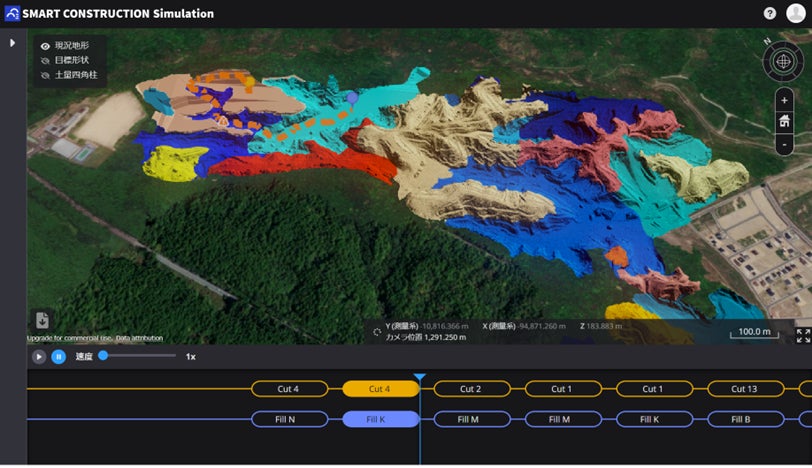Open the Data attribution link
The width and height of the screenshot is (812, 468).
click(x=139, y=338)
